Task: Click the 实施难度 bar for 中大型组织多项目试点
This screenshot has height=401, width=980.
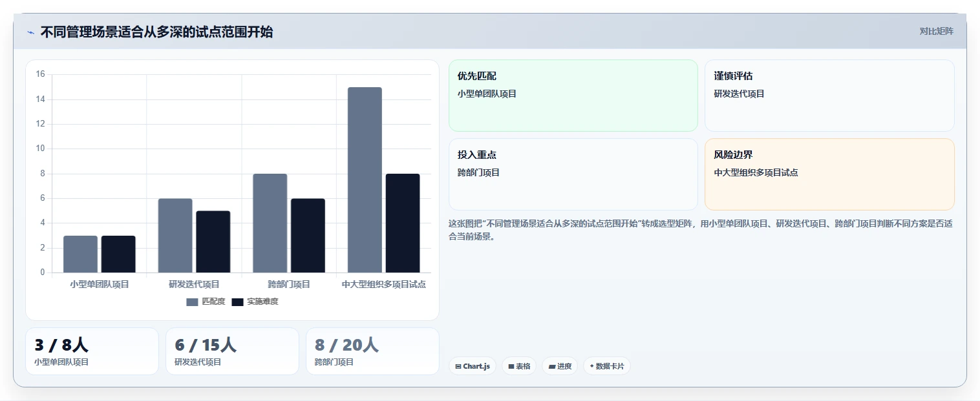Action: tap(403, 223)
